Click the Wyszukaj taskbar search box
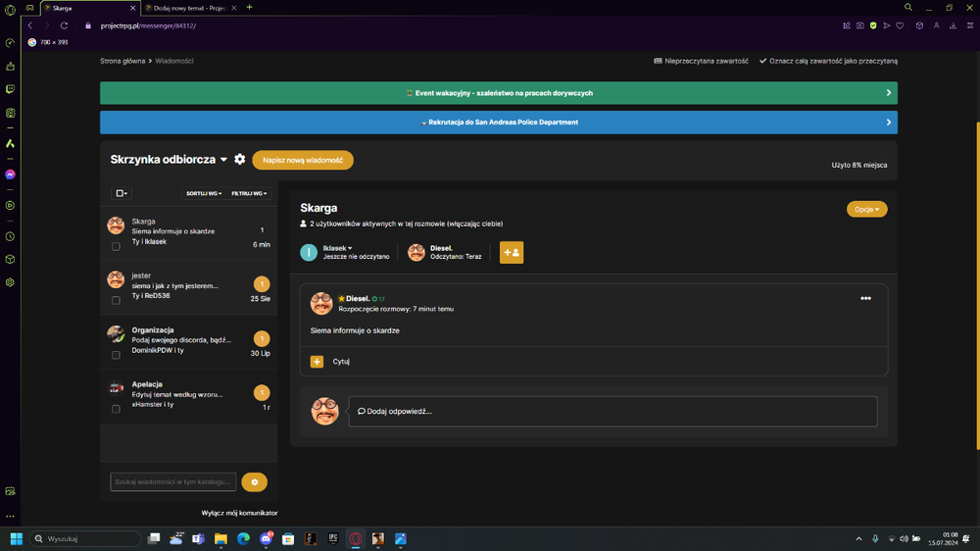Screen dimensions: 980x551 85,538
